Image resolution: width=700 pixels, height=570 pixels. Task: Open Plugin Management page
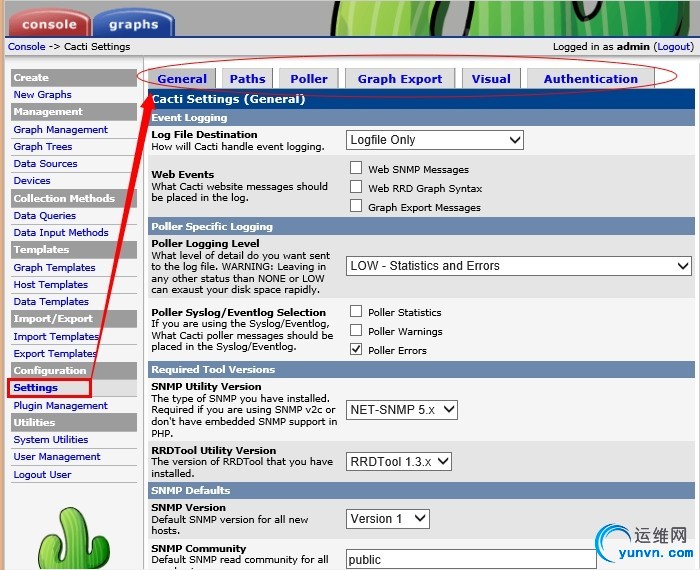point(61,405)
